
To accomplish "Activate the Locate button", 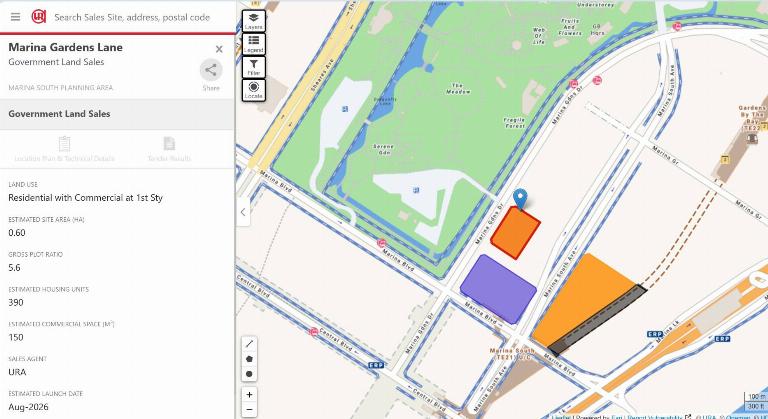I will 254,90.
